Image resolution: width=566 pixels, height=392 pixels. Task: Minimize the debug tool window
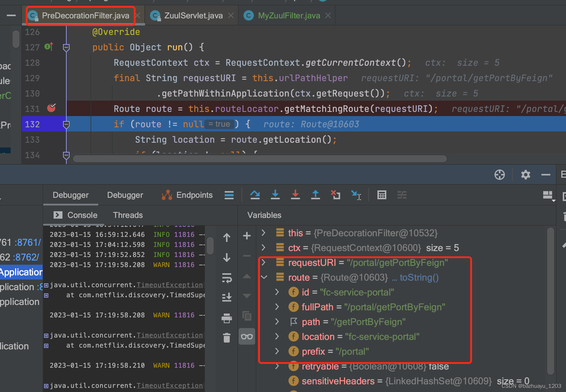(x=546, y=175)
